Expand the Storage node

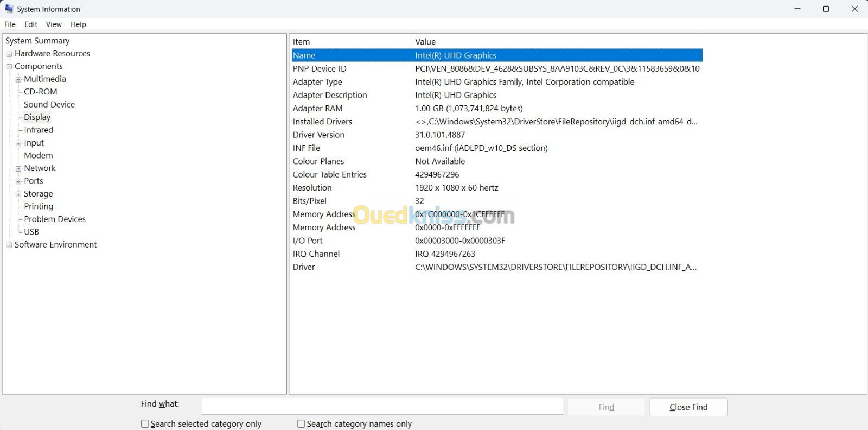[x=18, y=194]
